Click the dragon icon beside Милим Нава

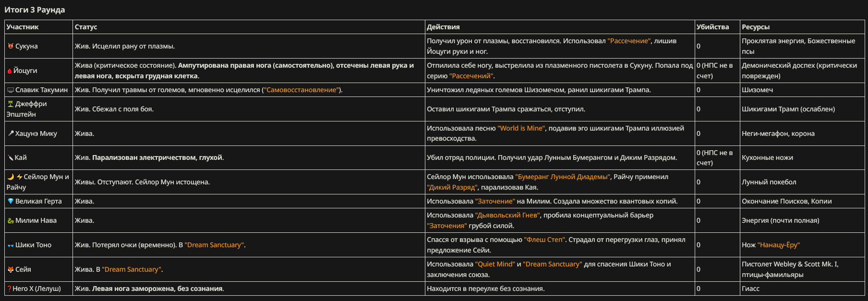coord(11,220)
